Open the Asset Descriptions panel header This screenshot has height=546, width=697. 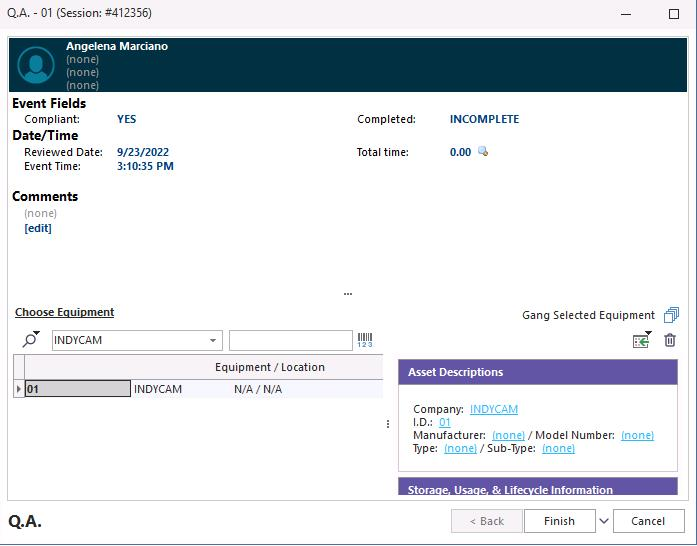pyautogui.click(x=537, y=372)
